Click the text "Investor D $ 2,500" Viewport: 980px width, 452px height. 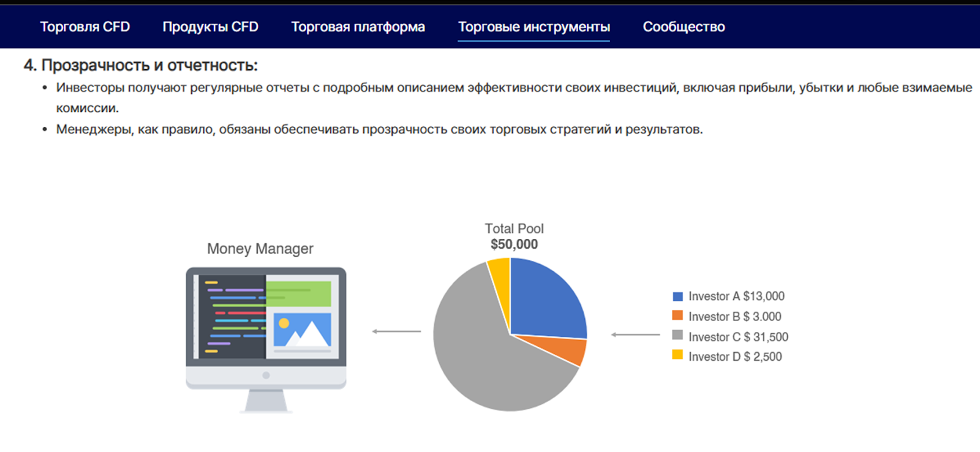(x=735, y=356)
